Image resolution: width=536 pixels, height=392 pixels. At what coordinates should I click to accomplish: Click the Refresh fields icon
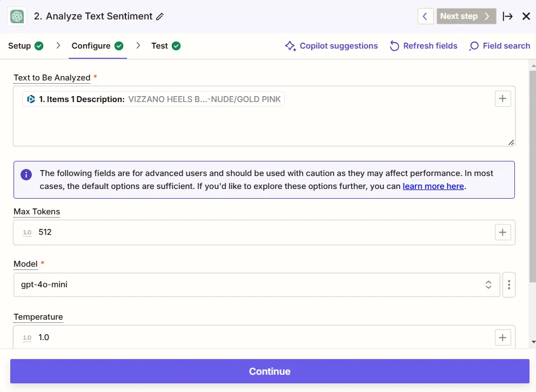[395, 46]
